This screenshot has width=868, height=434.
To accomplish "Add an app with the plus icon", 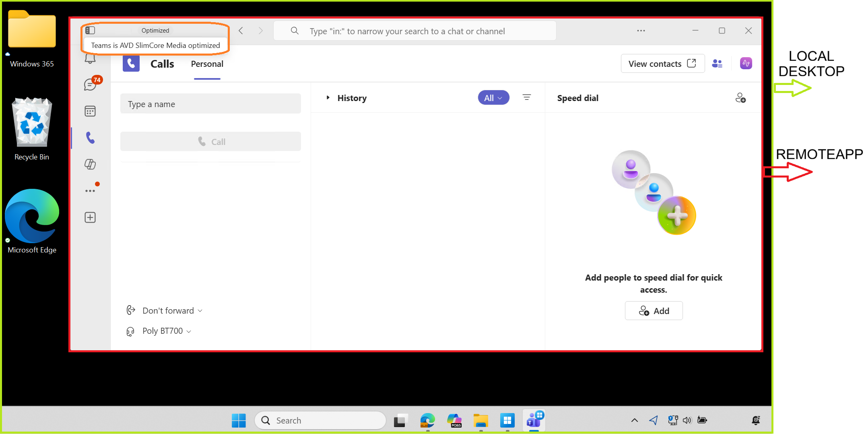I will pos(90,217).
